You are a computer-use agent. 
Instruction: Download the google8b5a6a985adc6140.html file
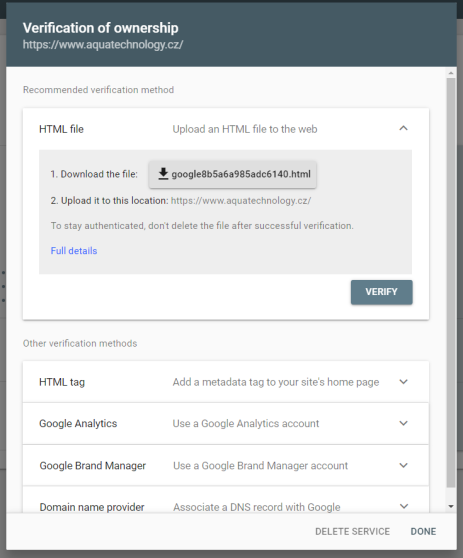(x=232, y=174)
